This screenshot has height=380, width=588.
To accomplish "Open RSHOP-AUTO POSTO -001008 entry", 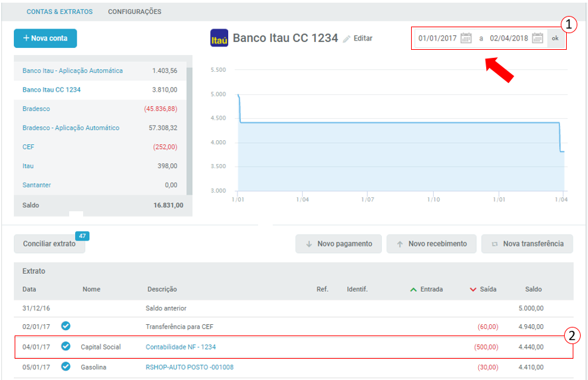I will click(x=190, y=367).
